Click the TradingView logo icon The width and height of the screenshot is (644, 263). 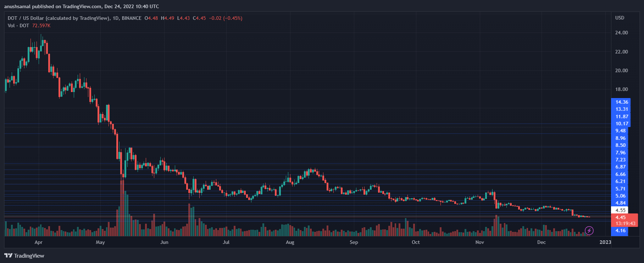click(x=8, y=256)
